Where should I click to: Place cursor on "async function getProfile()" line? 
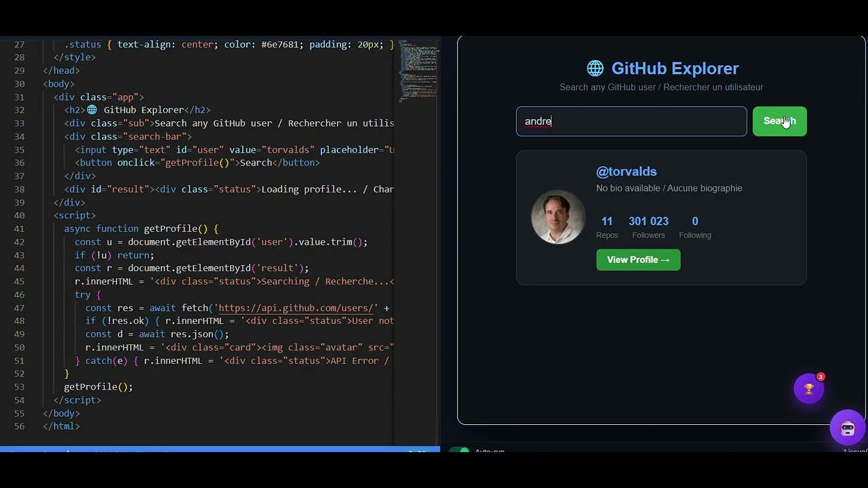click(x=141, y=228)
